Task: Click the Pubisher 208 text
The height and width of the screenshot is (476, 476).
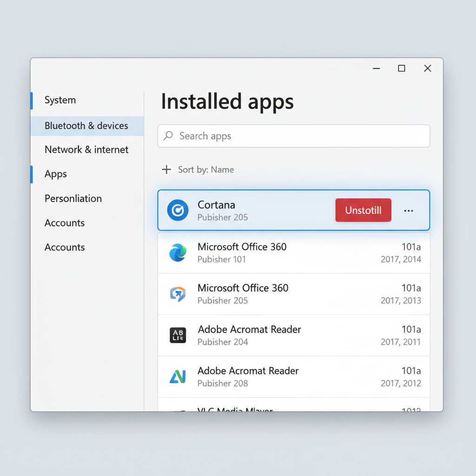Action: 223,383
